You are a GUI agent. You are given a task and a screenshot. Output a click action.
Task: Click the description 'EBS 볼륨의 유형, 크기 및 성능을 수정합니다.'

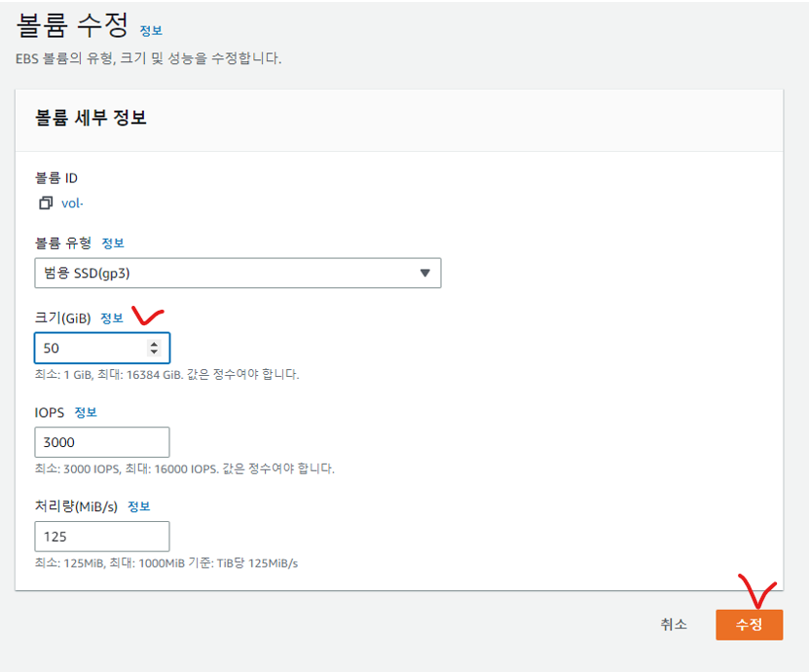tap(149, 58)
